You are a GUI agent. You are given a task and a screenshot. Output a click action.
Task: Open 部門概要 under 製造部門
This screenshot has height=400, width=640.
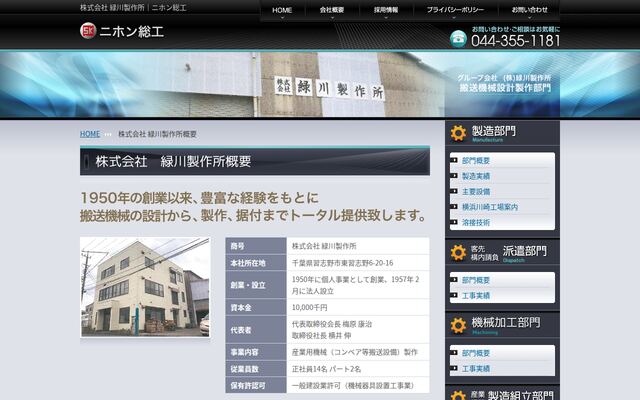point(476,161)
